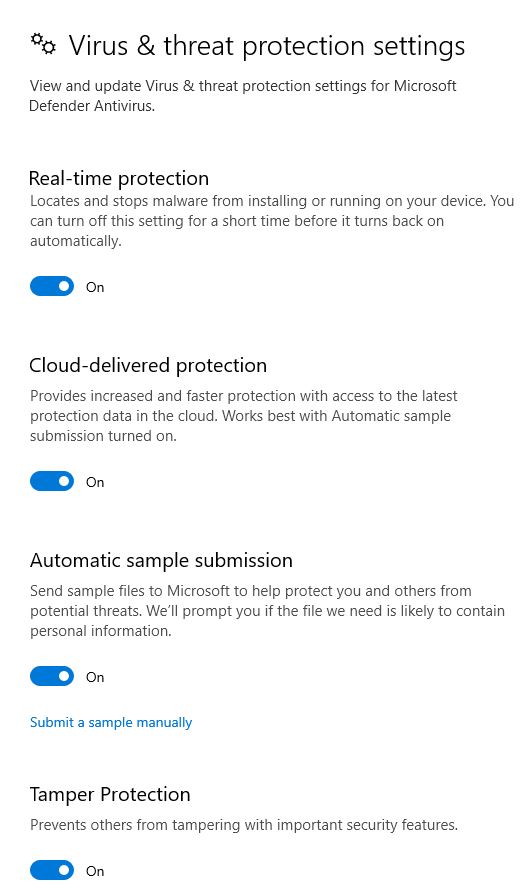Toggle the Tamper Protection switch
Screen dimensions: 530x890
click(x=52, y=870)
